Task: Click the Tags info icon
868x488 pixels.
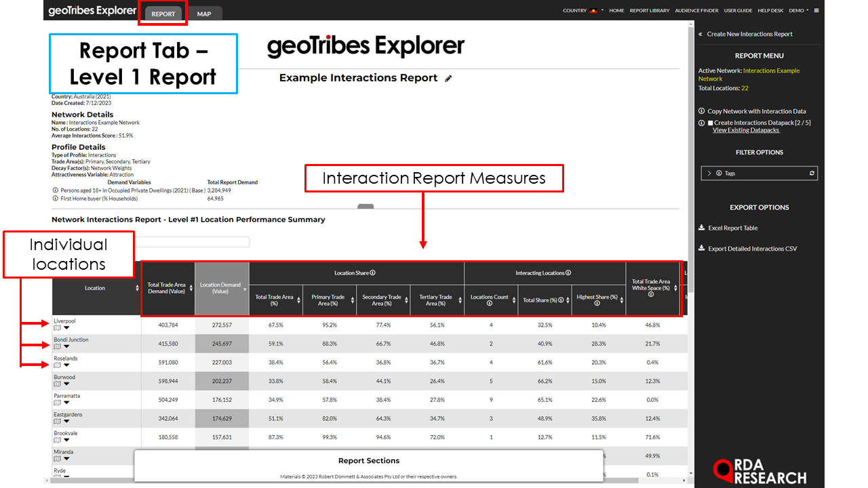Action: point(719,174)
